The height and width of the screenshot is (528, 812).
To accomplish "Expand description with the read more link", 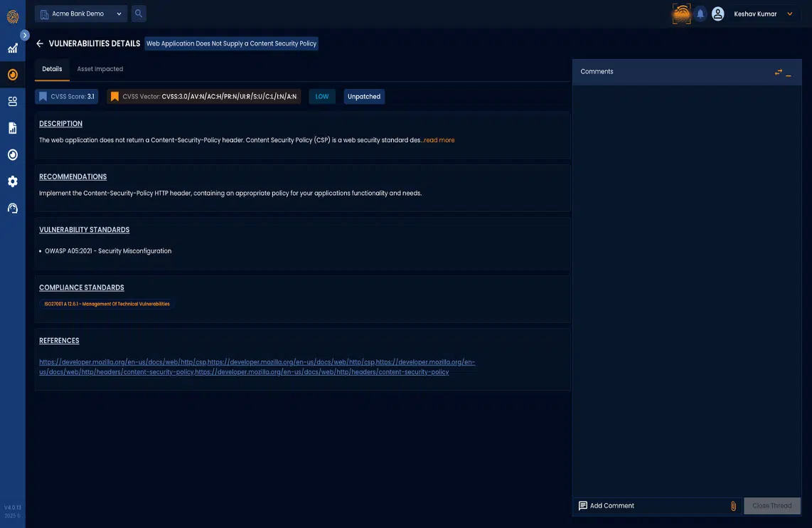I will tap(439, 140).
